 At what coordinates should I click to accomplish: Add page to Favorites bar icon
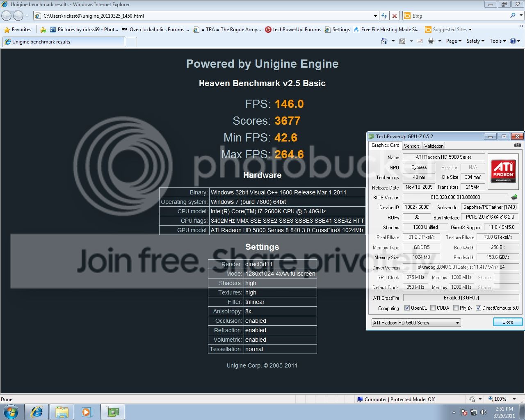(x=43, y=30)
